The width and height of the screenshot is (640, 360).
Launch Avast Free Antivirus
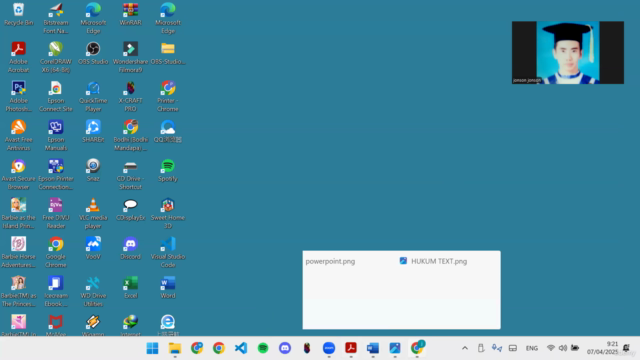[x=18, y=136]
